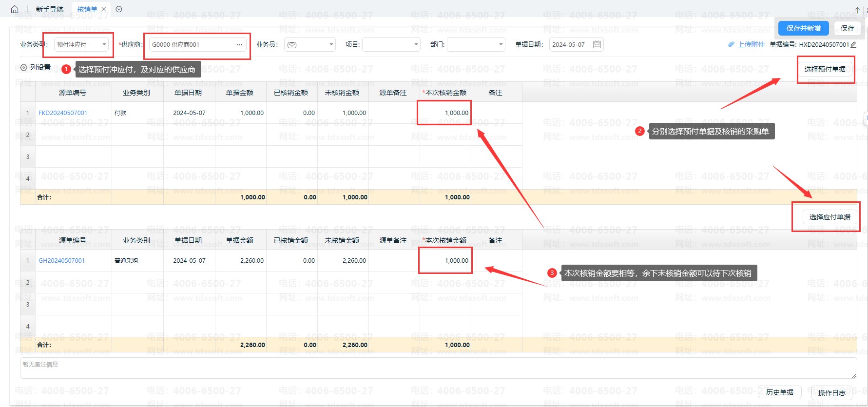
Task: Open the 项目 dropdown
Action: coord(416,45)
